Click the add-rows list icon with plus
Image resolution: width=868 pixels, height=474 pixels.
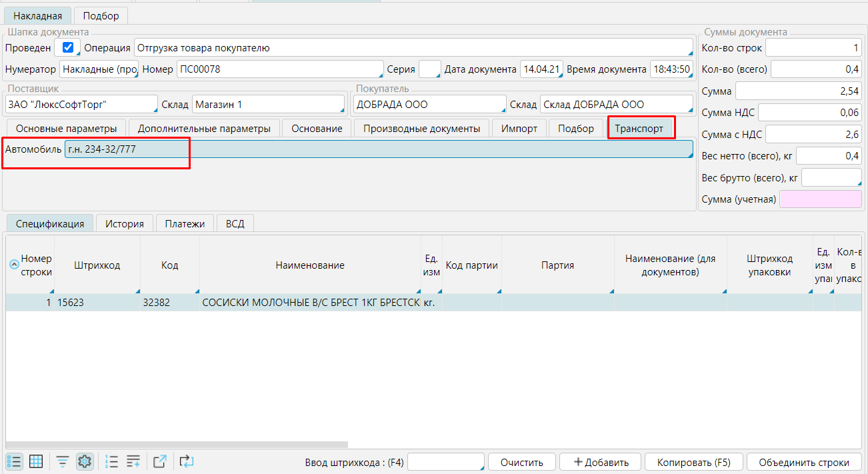pos(133,461)
